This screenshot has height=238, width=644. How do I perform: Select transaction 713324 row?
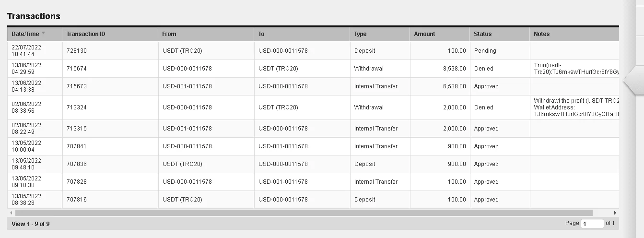77,107
